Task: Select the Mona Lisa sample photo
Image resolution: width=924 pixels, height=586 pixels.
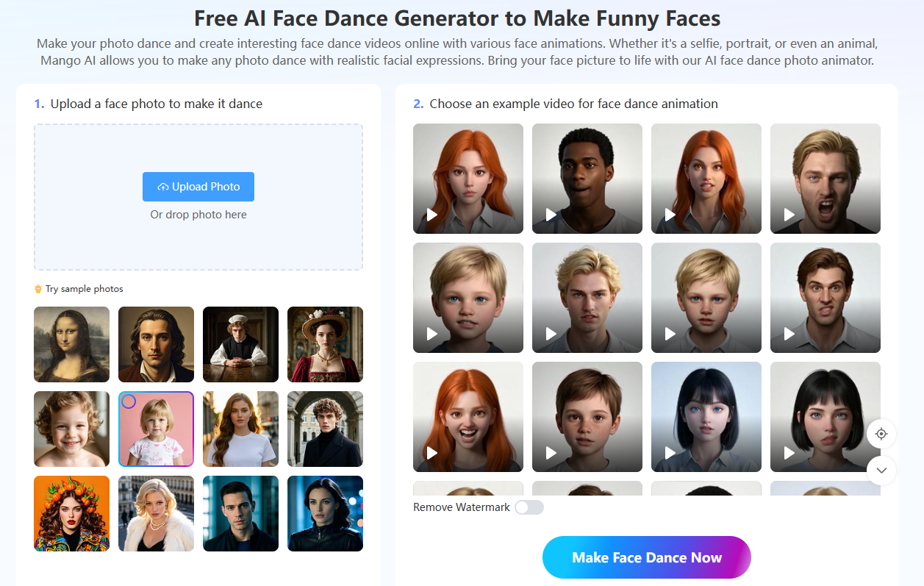Action: pyautogui.click(x=71, y=344)
